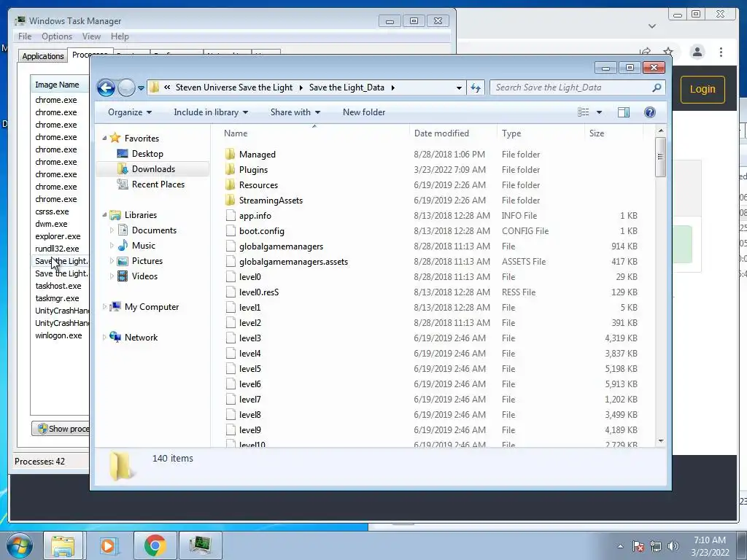Click the file list vertical scrollbar thumb
Screen dimensions: 747x560
660,157
